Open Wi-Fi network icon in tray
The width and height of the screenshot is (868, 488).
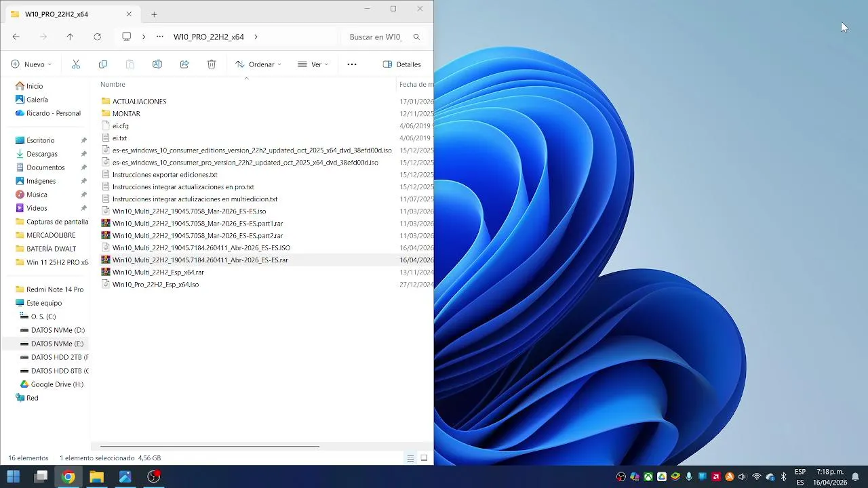[757, 476]
